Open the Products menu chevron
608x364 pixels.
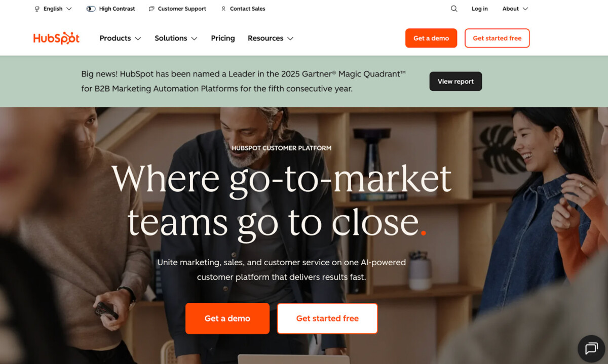tap(138, 38)
